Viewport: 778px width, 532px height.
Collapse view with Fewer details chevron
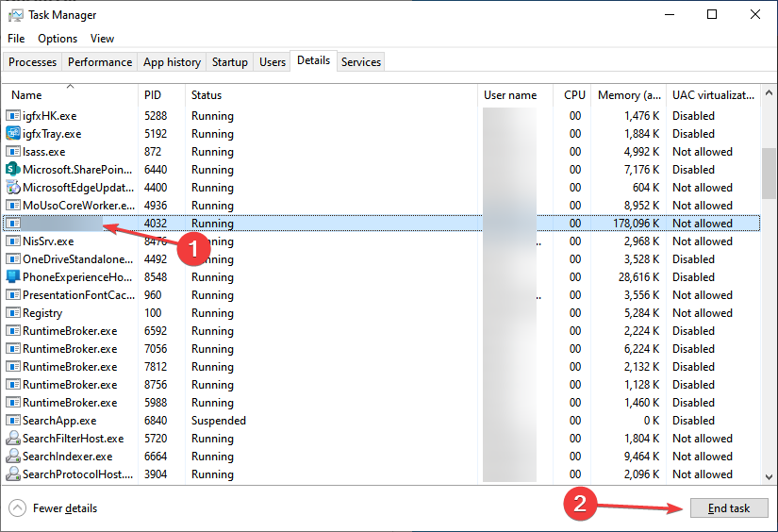[18, 508]
